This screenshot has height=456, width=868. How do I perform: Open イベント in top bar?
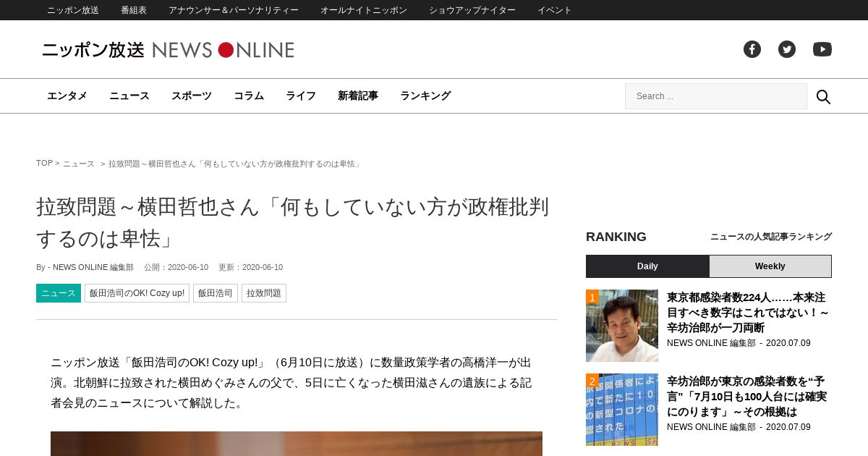555,10
